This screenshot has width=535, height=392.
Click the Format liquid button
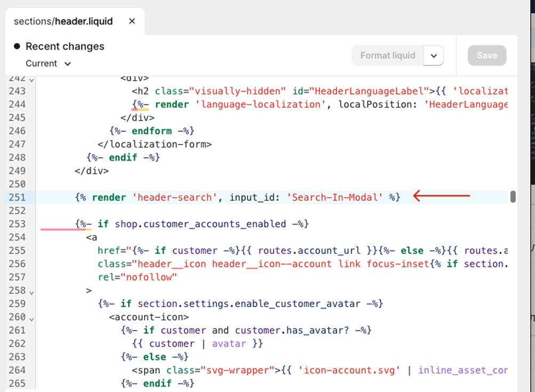point(388,55)
